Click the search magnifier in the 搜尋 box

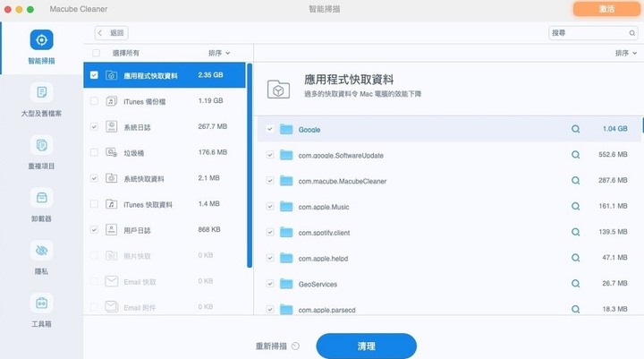tap(631, 33)
